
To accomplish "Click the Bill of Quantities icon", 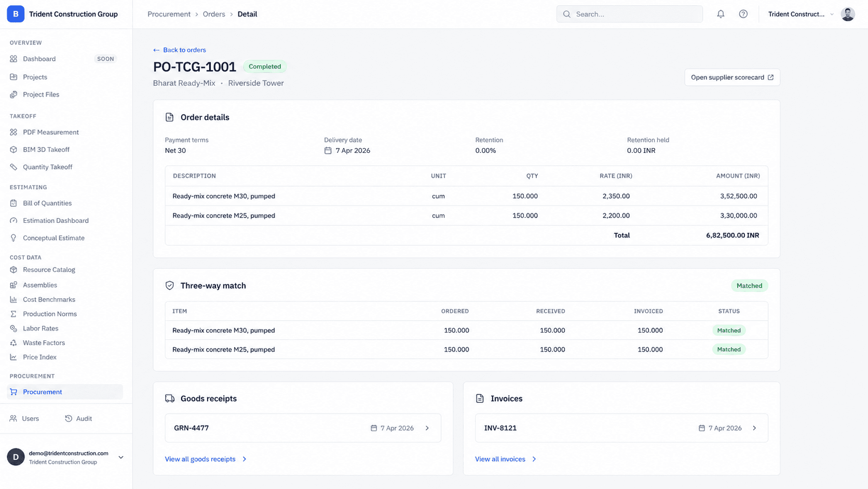I will coord(13,203).
